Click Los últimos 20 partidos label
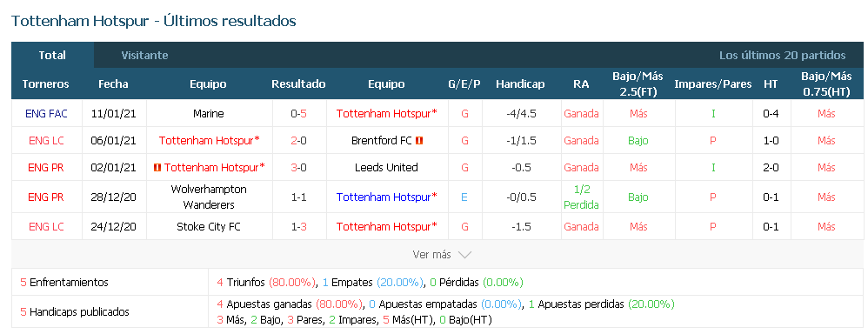The image size is (868, 334). coord(782,56)
